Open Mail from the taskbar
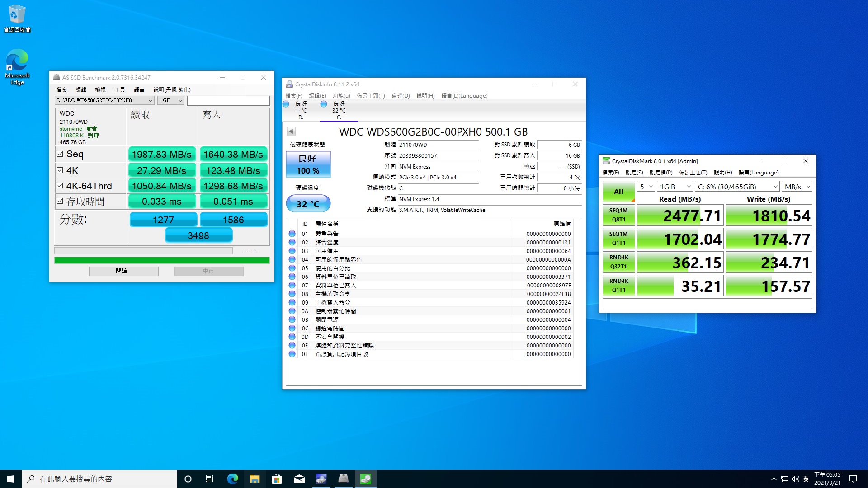Screen dimensions: 868x488 click(x=299, y=479)
